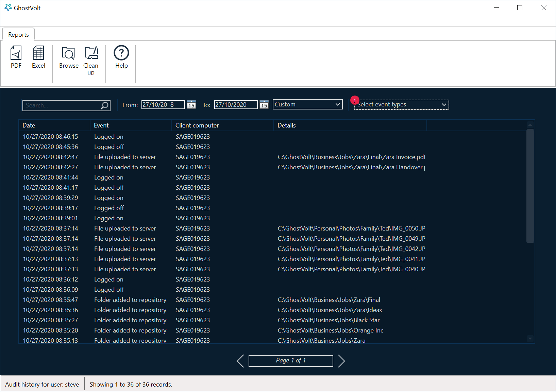Open the To date calendar picker
This screenshot has height=392, width=556.
(x=264, y=105)
